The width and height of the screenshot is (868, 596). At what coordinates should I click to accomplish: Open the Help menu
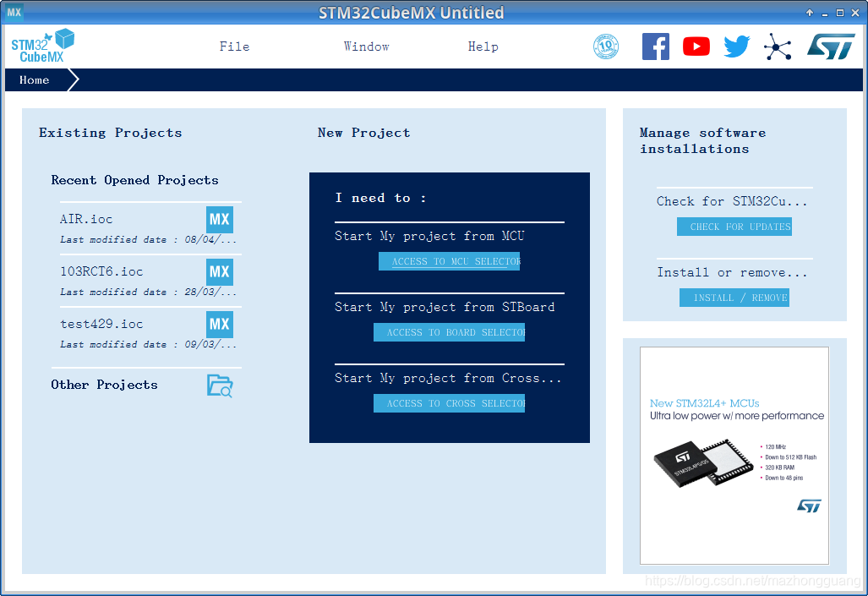click(x=483, y=46)
